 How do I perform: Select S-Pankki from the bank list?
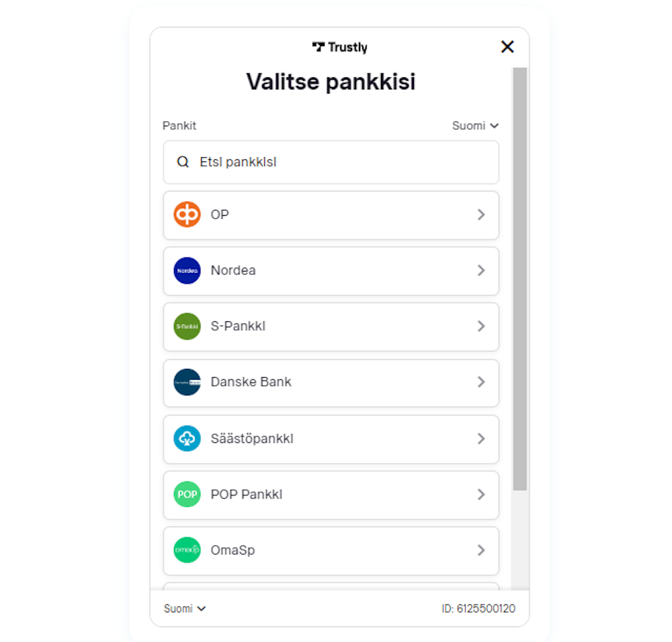(x=331, y=327)
